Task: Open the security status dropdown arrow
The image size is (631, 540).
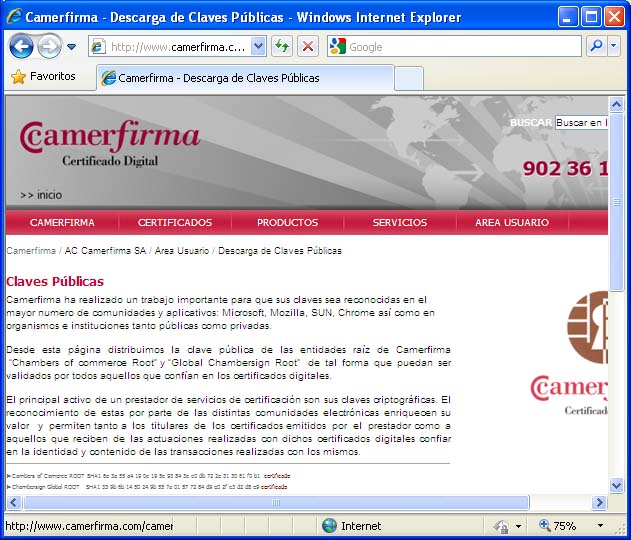Action: (518, 526)
